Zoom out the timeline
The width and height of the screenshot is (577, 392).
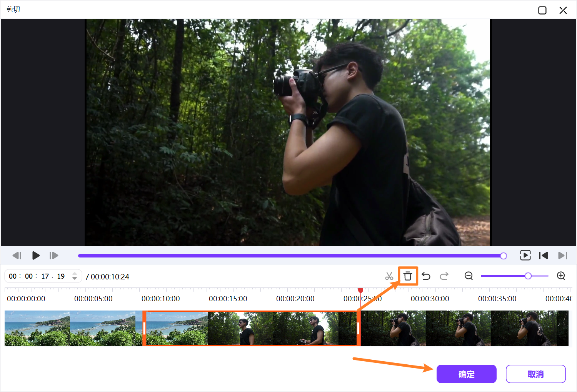click(x=469, y=276)
